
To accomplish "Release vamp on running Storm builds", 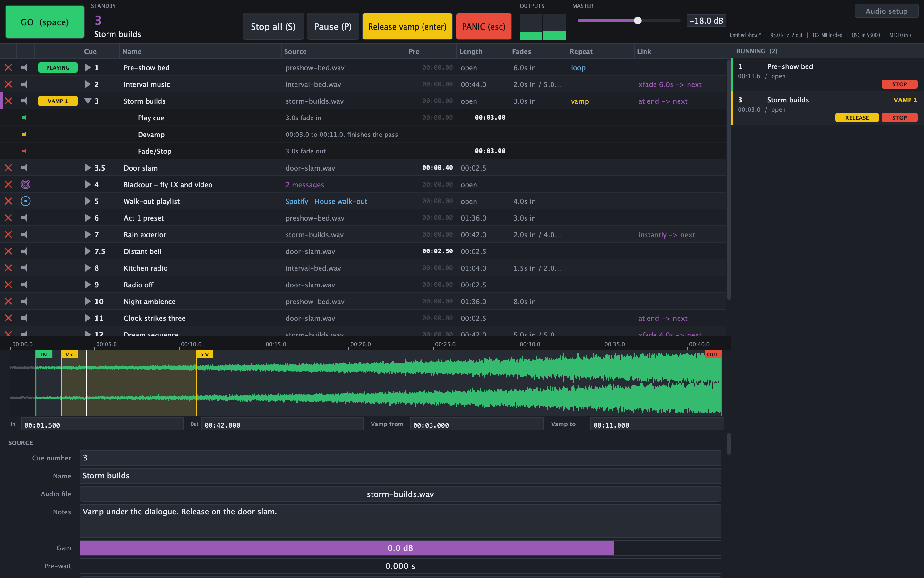I will point(857,117).
